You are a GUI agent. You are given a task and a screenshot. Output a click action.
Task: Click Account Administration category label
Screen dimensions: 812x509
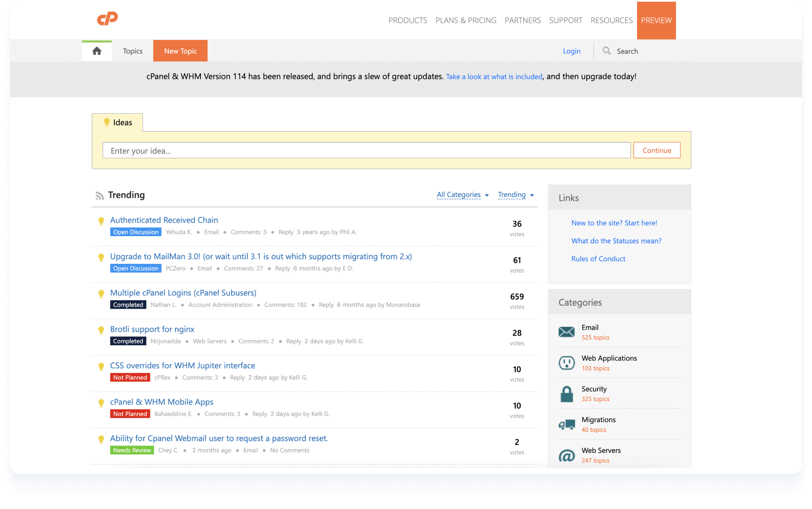(x=220, y=305)
